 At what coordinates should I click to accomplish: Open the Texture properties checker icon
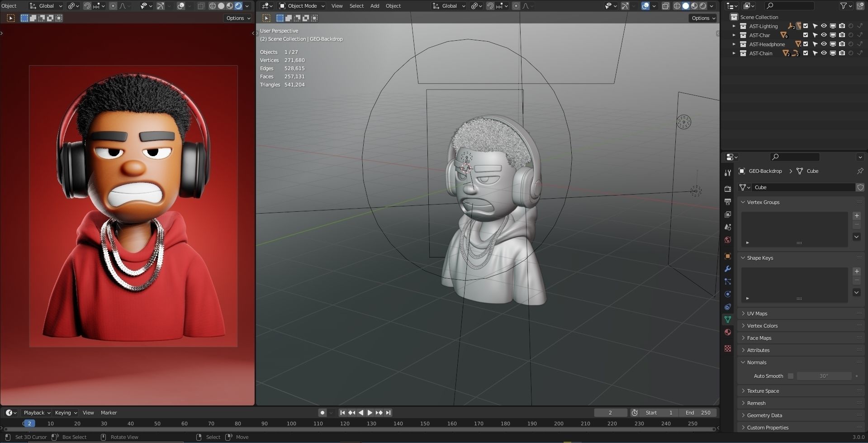click(x=727, y=348)
